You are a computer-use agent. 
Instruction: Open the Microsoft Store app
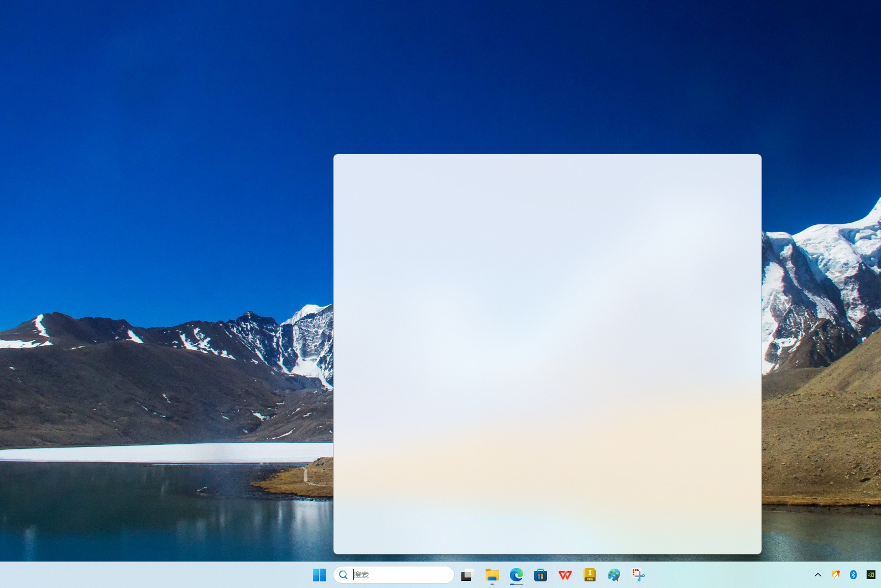[x=540, y=575]
